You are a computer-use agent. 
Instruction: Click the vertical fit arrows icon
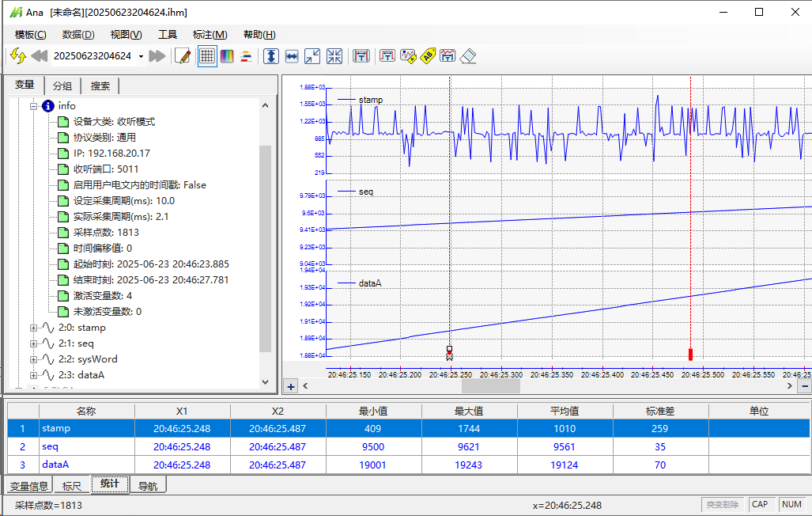click(x=270, y=56)
